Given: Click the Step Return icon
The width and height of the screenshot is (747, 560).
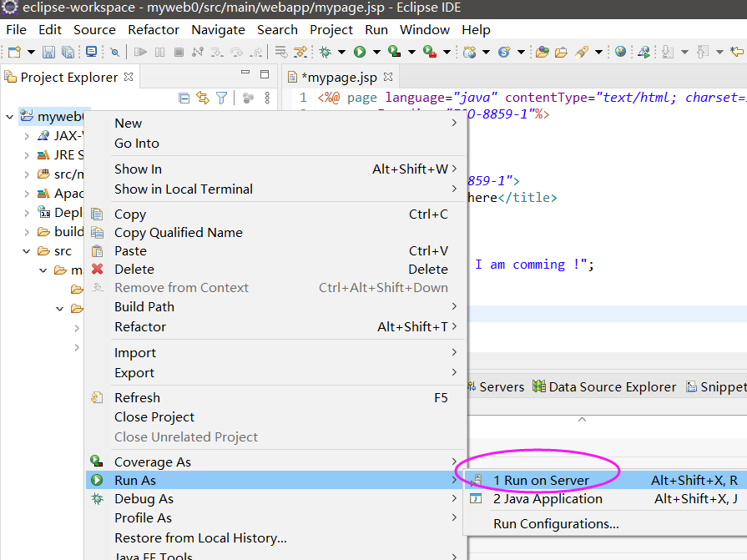Looking at the screenshot, I should [x=256, y=52].
